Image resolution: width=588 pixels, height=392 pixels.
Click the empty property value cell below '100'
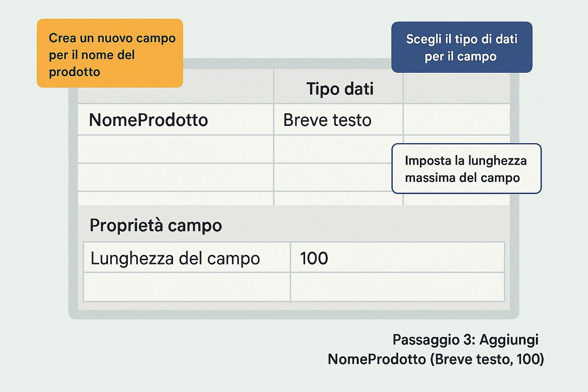pyautogui.click(x=397, y=287)
